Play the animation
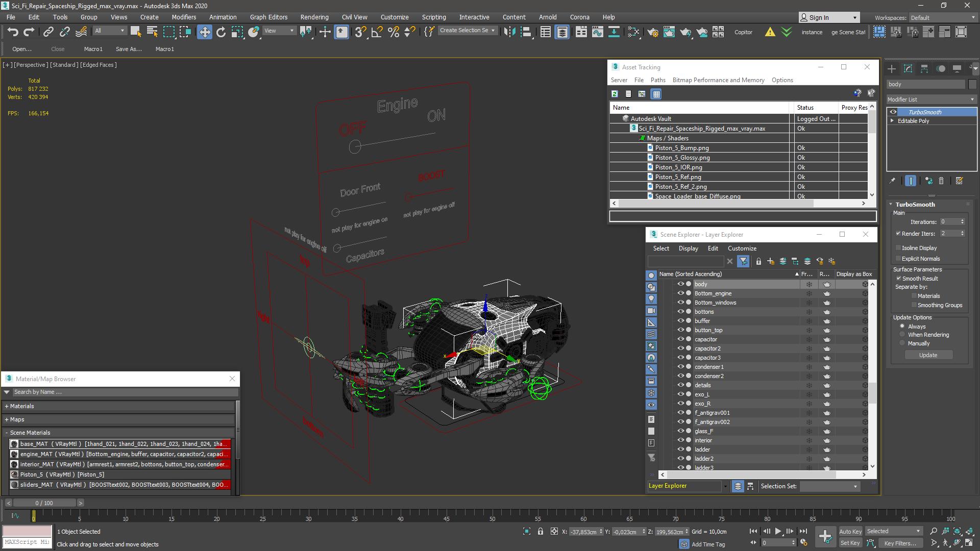The width and height of the screenshot is (980, 551). click(778, 532)
